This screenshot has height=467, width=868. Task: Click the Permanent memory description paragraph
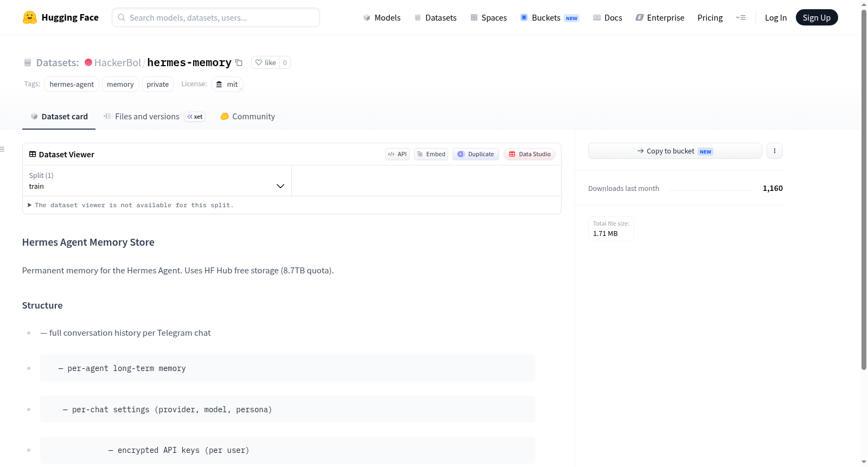(x=178, y=270)
